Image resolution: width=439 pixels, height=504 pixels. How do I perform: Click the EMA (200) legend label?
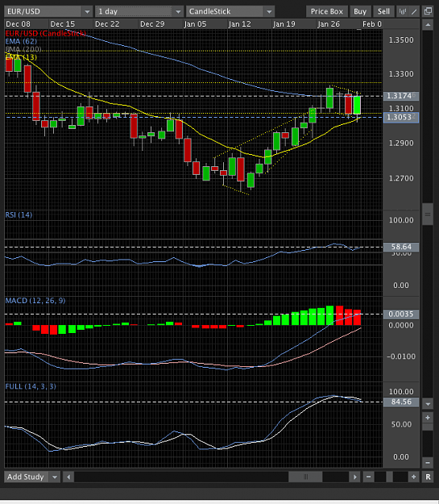pos(23,49)
